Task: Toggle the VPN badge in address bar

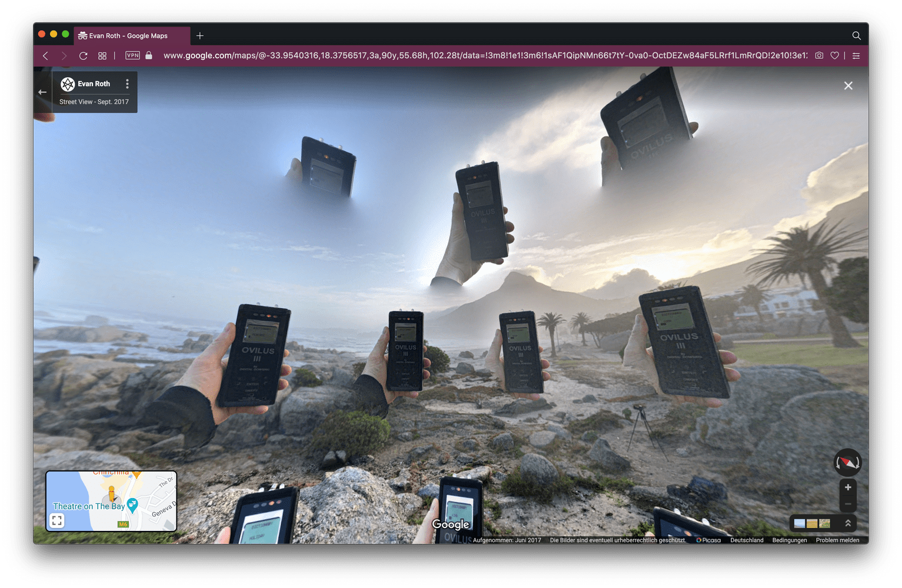Action: (x=132, y=55)
